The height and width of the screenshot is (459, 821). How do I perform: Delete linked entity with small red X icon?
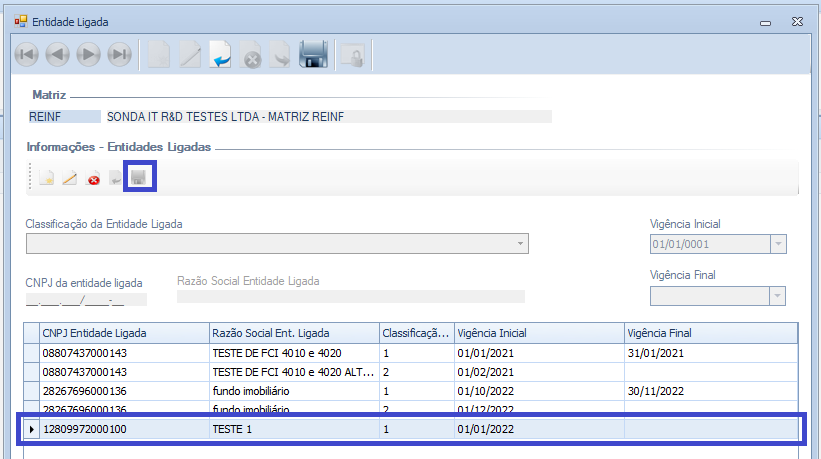(x=93, y=179)
